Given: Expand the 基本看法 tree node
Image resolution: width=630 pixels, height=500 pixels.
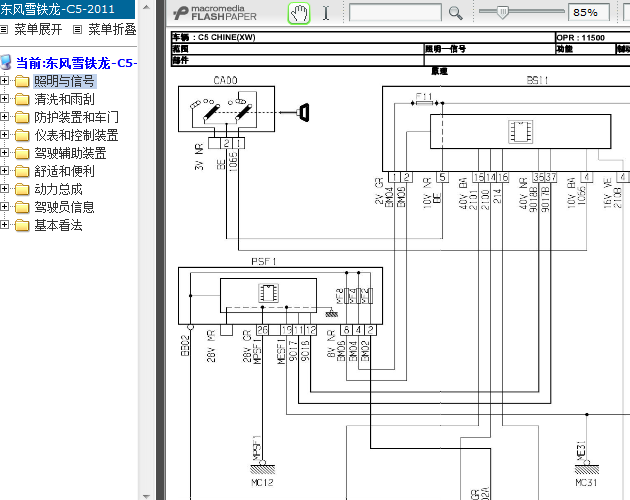Looking at the screenshot, I should (x=4, y=225).
